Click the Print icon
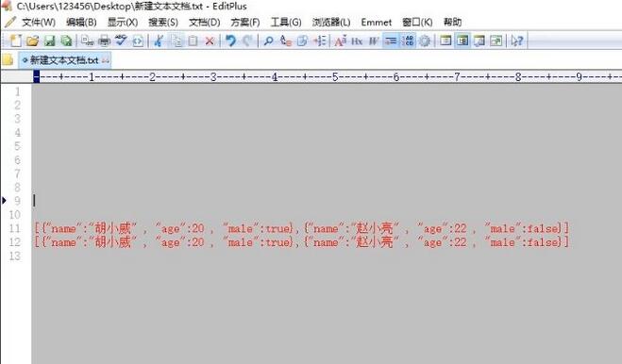Viewport: 622px width, 364px height. tap(105, 41)
